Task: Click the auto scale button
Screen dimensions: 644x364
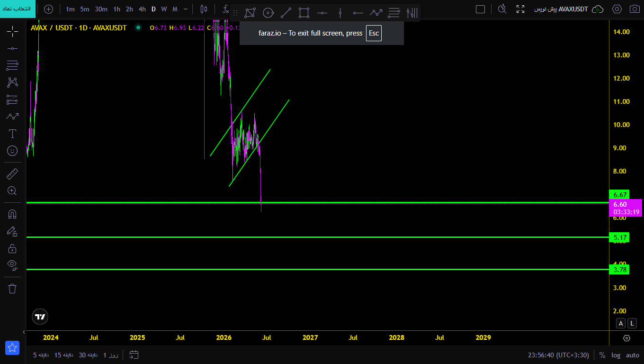Action: click(633, 355)
